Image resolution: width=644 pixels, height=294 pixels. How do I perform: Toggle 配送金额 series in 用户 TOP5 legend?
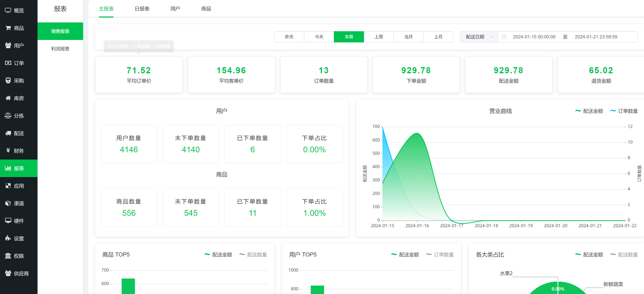405,255
